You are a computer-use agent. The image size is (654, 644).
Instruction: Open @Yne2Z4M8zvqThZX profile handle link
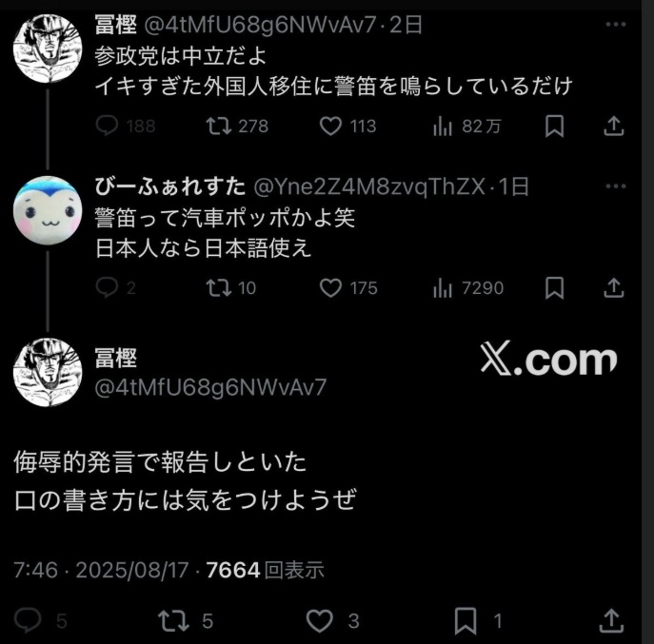click(x=369, y=186)
